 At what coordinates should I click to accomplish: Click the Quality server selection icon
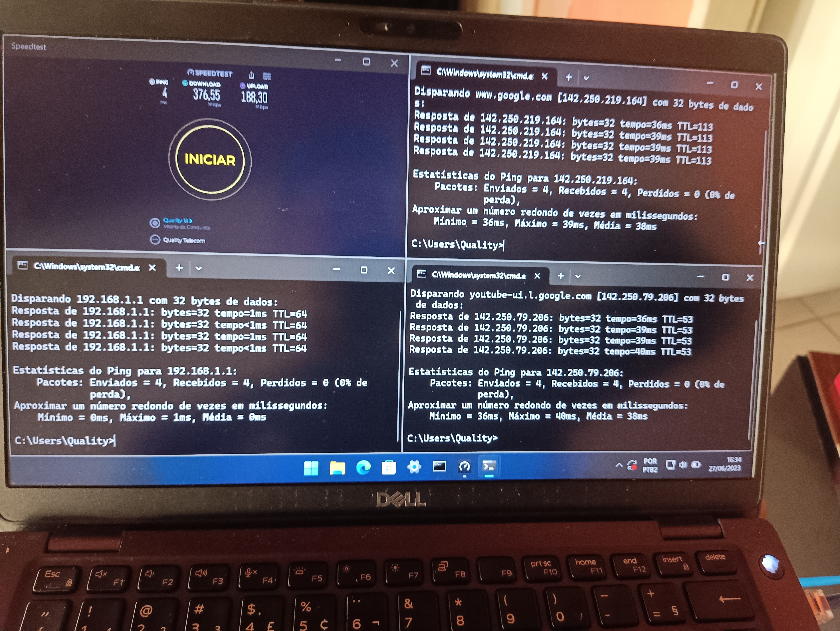tap(155, 223)
